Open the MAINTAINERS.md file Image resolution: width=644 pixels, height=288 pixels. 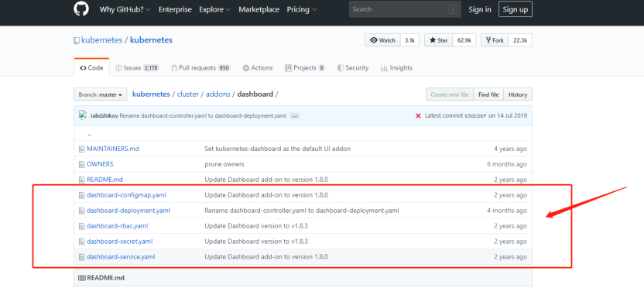[113, 149]
